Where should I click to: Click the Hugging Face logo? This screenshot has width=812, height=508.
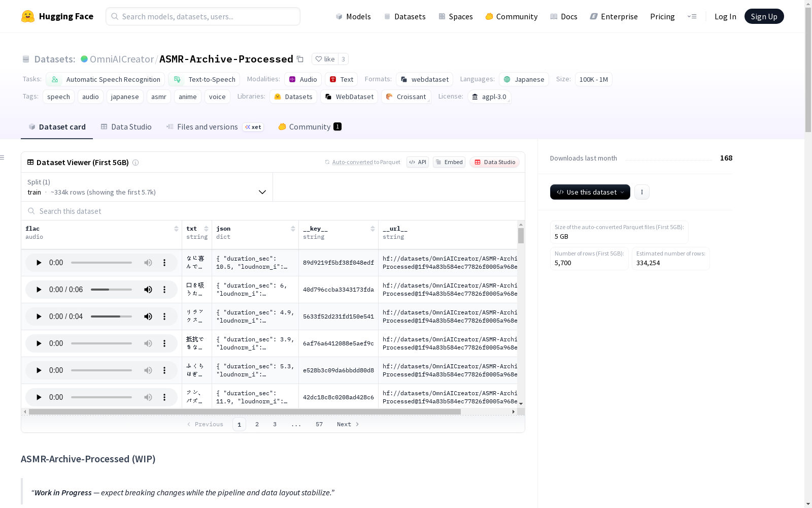coord(57,16)
